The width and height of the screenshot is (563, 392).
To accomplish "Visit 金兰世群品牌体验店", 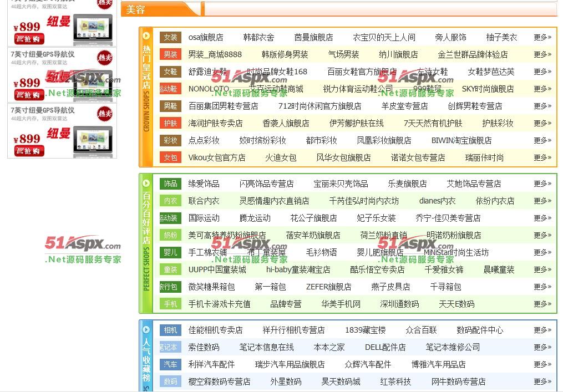I will tap(473, 54).
